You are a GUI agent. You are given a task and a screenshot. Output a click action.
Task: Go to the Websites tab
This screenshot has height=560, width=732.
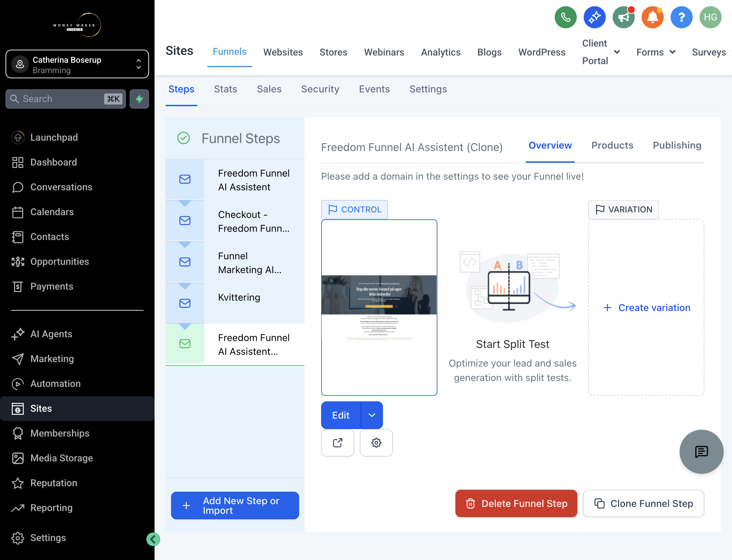[x=283, y=52]
